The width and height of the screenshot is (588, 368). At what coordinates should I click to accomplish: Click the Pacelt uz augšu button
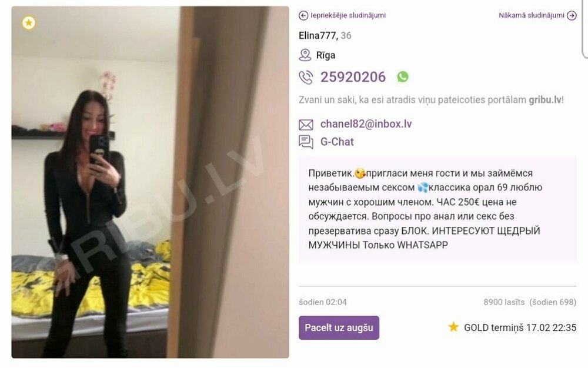click(339, 327)
